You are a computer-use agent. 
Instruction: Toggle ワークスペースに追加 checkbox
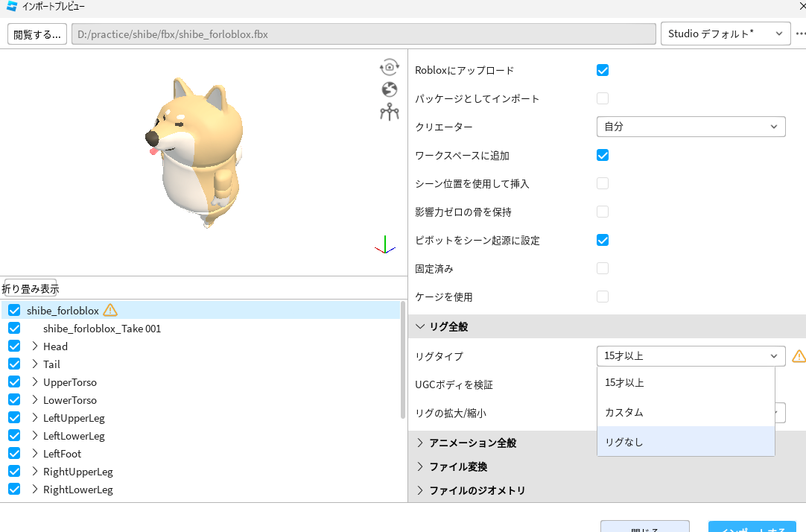(603, 155)
